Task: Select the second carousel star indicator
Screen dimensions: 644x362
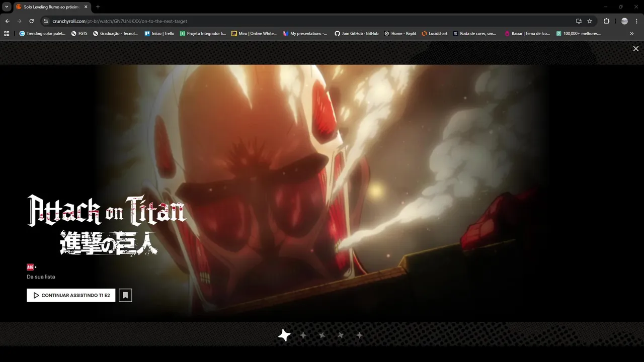Action: (x=303, y=335)
